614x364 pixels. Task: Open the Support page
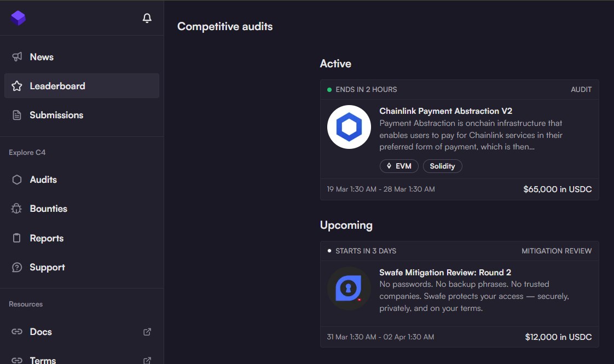(x=82, y=267)
